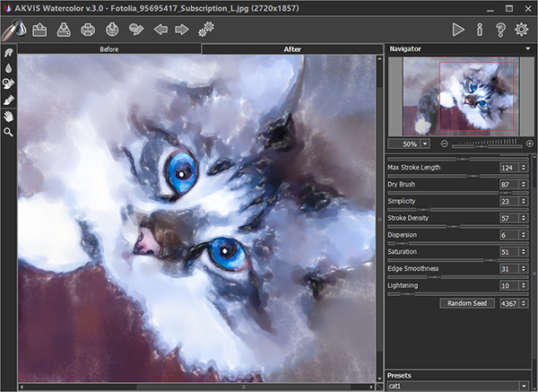The height and width of the screenshot is (392, 538).
Task: Redo the action with right arrow
Action: click(x=182, y=30)
